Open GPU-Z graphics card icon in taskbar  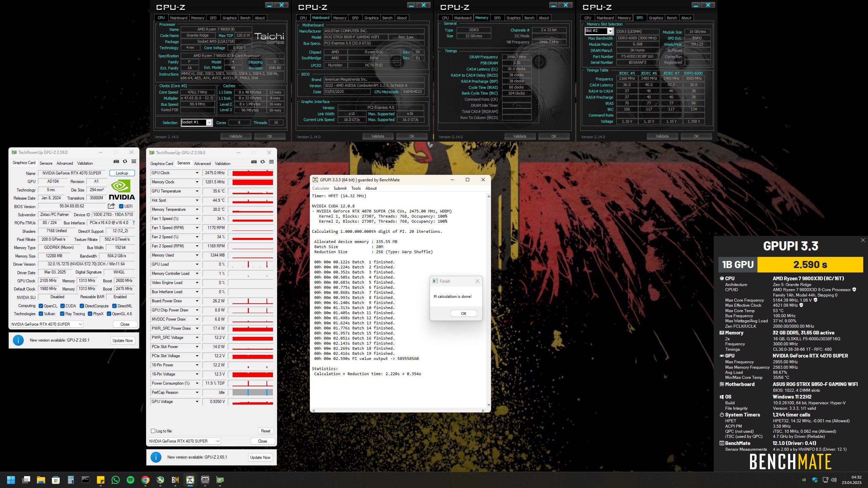click(x=220, y=480)
